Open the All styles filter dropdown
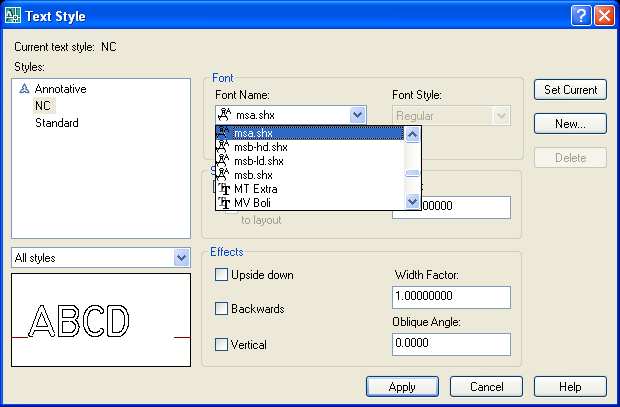Image resolution: width=620 pixels, height=407 pixels. [181, 258]
